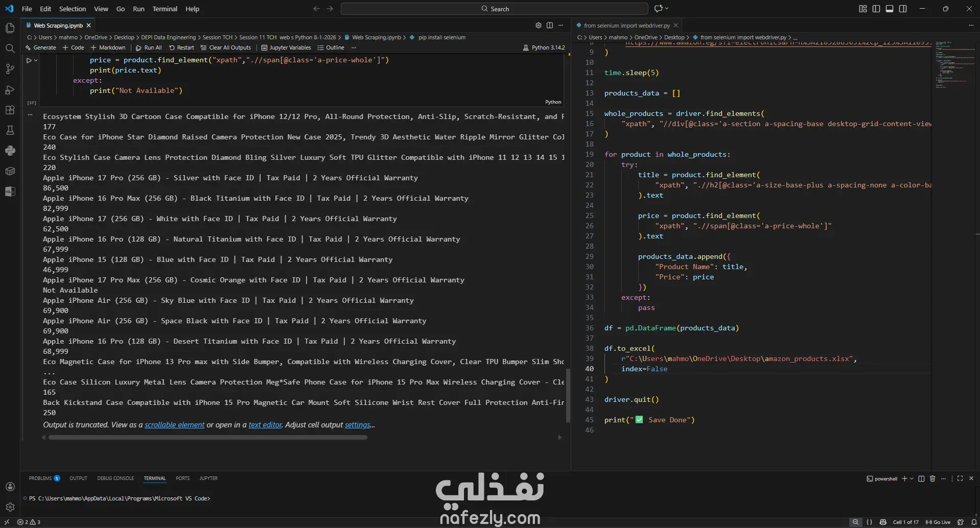Click Run All in notebook toolbar
The width and height of the screenshot is (980, 528).
pyautogui.click(x=149, y=47)
